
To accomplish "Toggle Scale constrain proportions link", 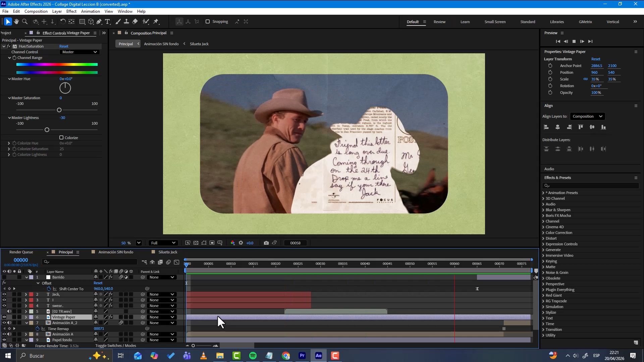I will pyautogui.click(x=586, y=79).
